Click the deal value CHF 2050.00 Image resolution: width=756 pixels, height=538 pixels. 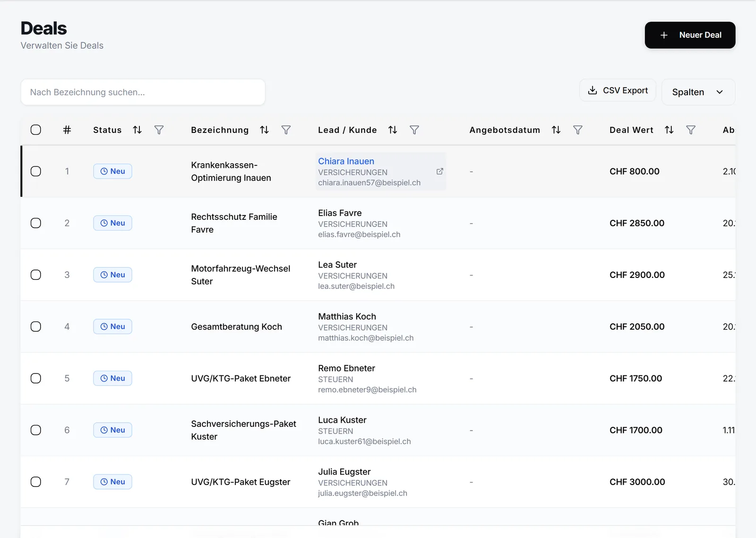click(x=637, y=327)
